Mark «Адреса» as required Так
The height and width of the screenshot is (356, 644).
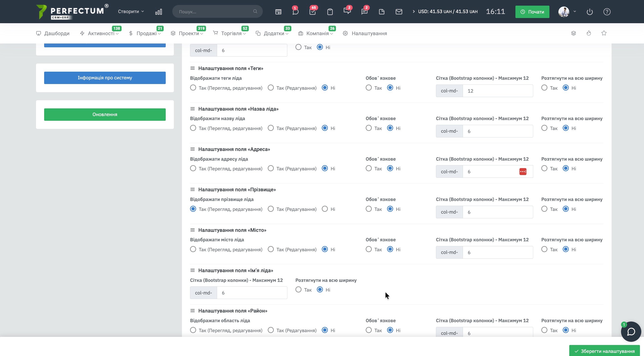[x=369, y=168]
